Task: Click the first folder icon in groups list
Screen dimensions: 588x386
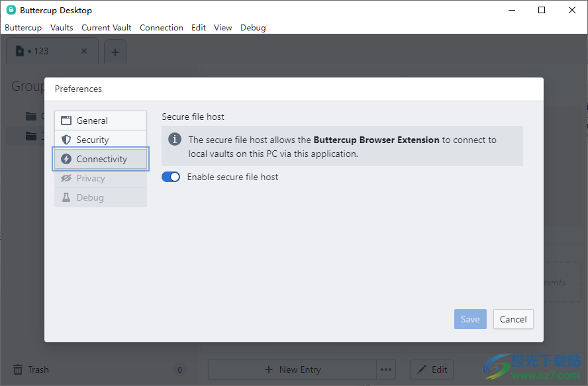Action: pyautogui.click(x=31, y=117)
